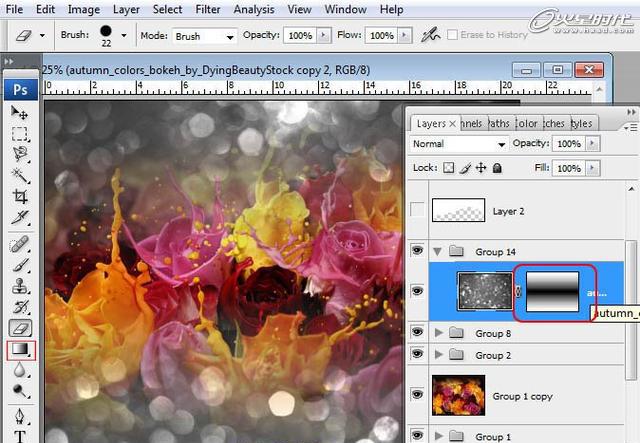The image size is (640, 443).
Task: Select the Brush tool in toolbox
Action: point(19,265)
